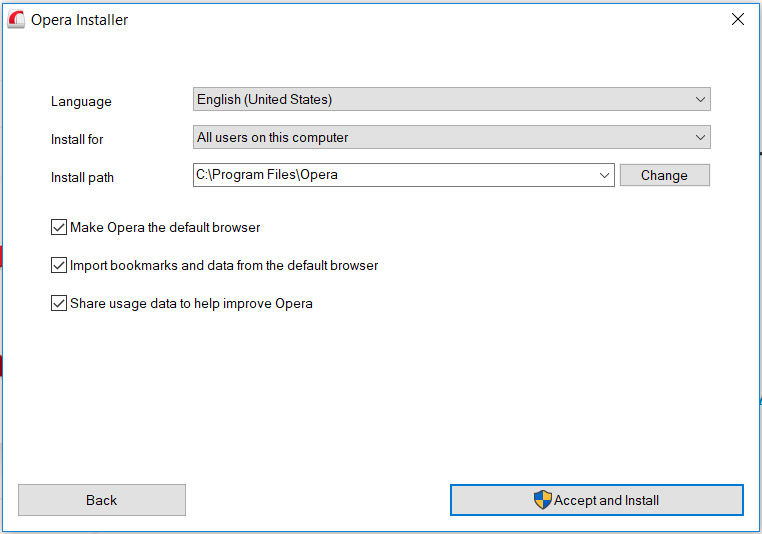762x534 pixels.
Task: Click the 'Opera Installer' window title text
Action: [79, 20]
